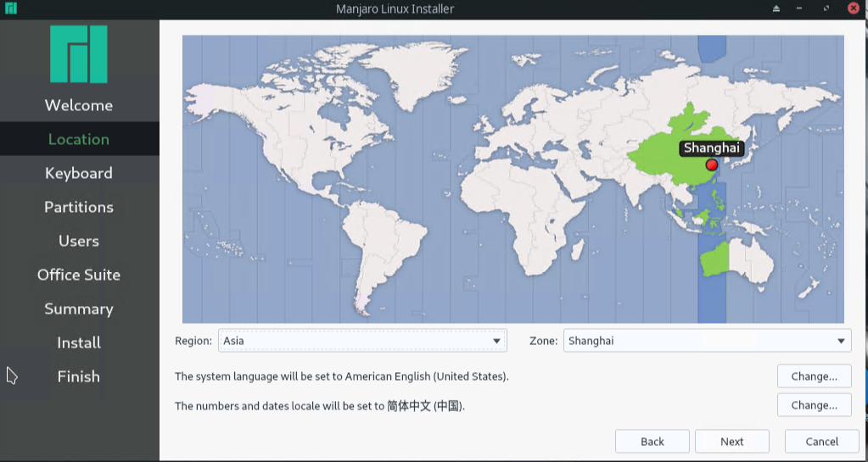This screenshot has height=462, width=868.
Task: Click the large Manjaro logo in sidebar
Action: (x=79, y=54)
